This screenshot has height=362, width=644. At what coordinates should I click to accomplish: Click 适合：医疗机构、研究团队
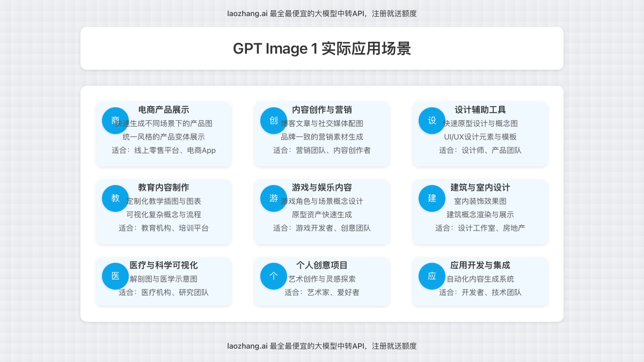coord(164,292)
